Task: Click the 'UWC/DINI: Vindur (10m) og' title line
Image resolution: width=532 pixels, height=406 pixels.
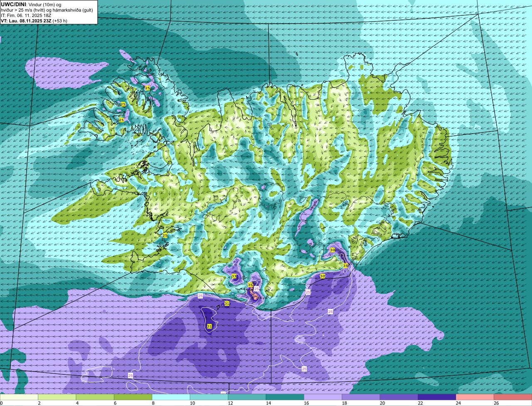Action: [31, 4]
